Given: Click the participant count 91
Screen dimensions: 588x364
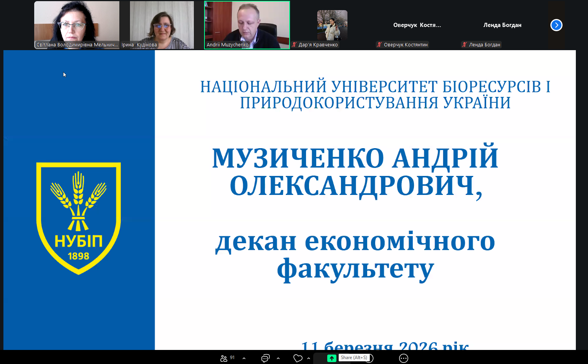Looking at the screenshot, I should tap(232, 358).
